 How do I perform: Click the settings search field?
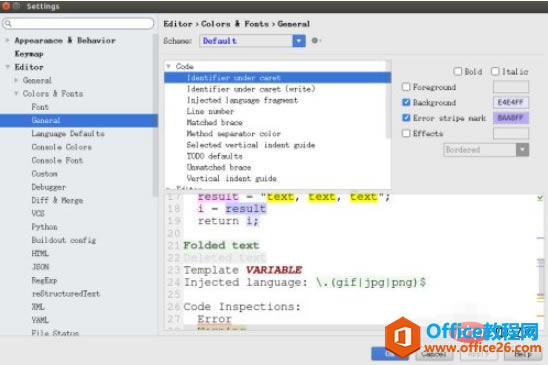pos(78,23)
